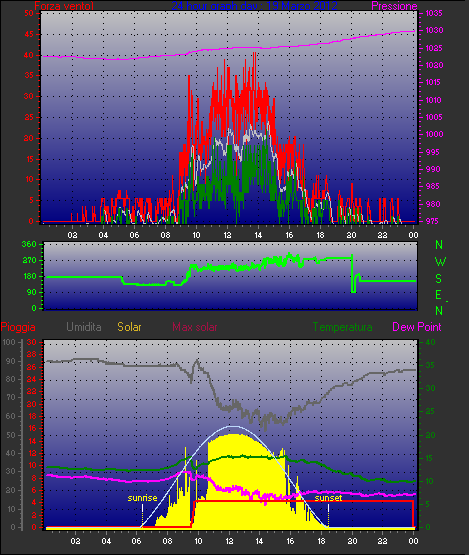Image resolution: width=469 pixels, height=555 pixels.
Task: Click the Solar legend label
Action: [129, 327]
